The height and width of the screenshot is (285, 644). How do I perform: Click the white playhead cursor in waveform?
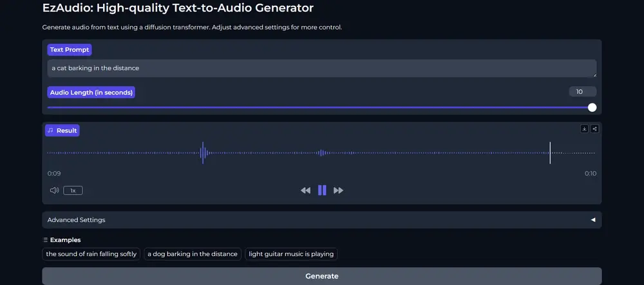pos(550,153)
